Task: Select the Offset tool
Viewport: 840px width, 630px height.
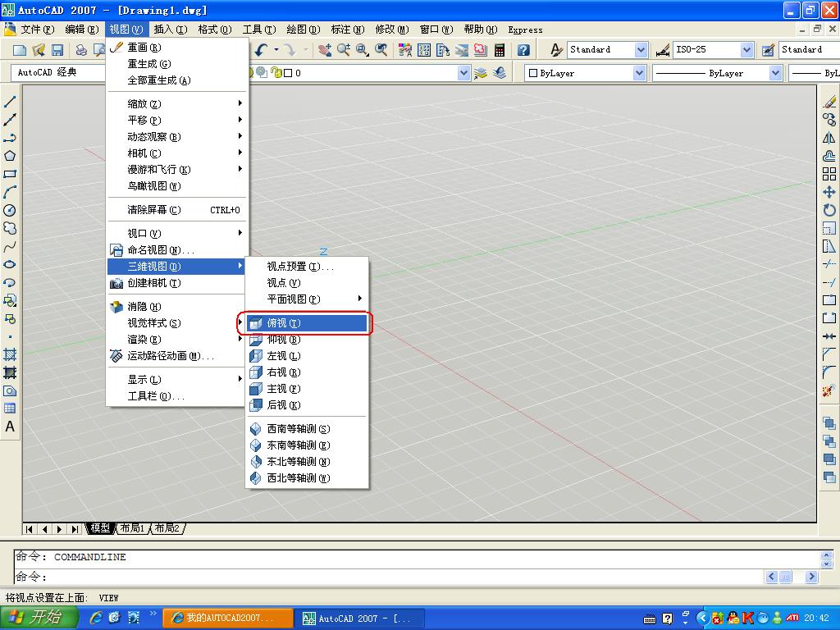Action: tap(829, 156)
